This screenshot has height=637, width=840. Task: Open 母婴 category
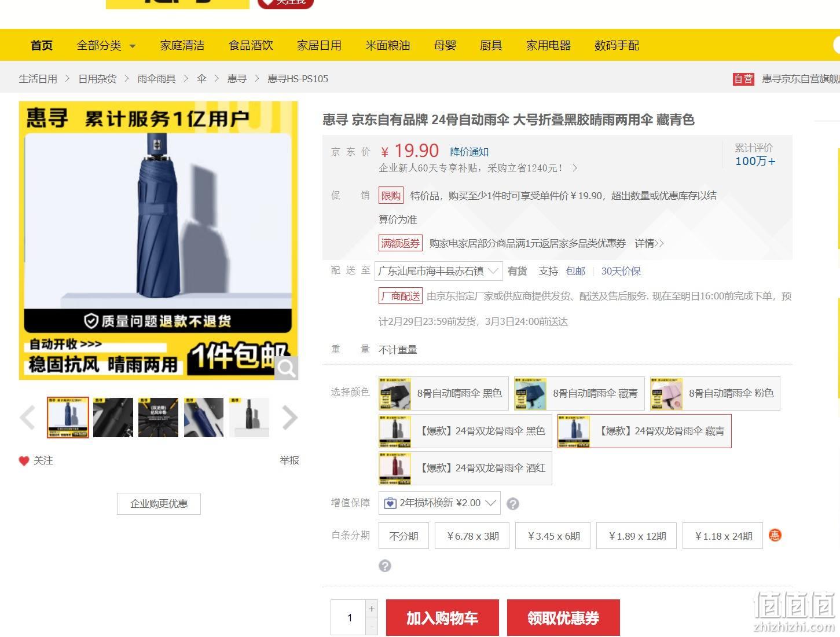445,45
